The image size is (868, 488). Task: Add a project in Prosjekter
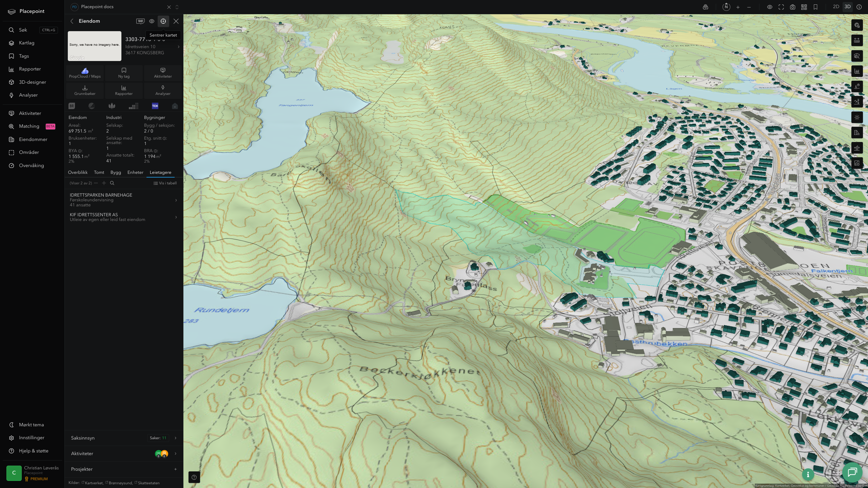pyautogui.click(x=175, y=469)
